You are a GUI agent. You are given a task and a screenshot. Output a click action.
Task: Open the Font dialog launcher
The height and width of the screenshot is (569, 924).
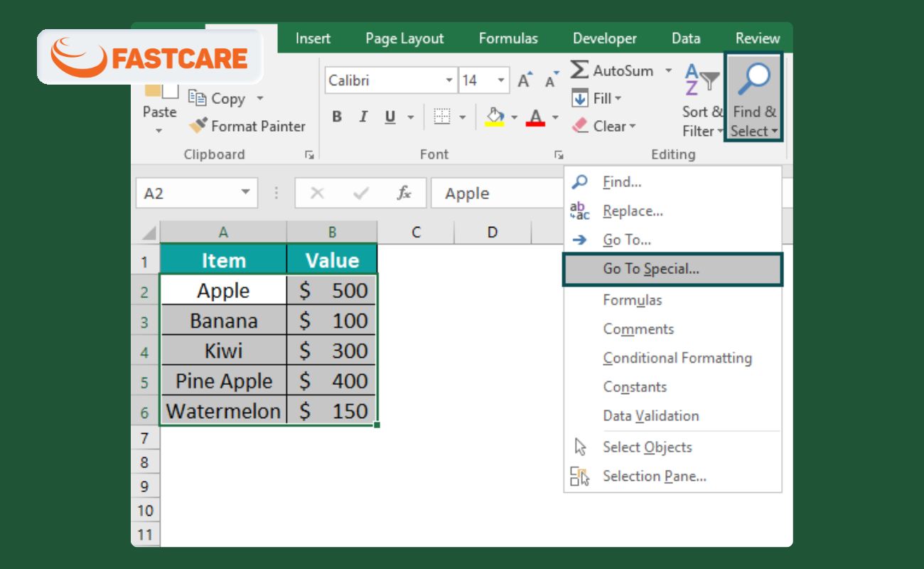coord(559,154)
